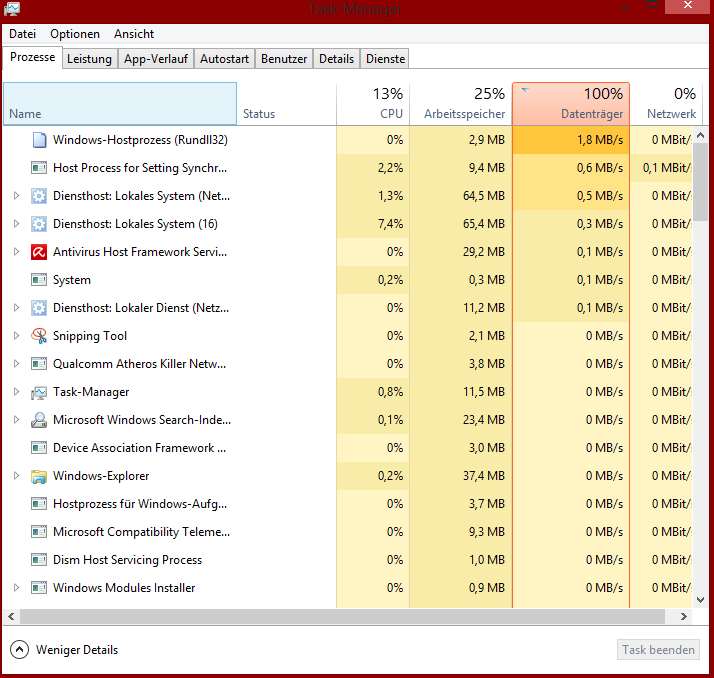Click the horizontal scrollbar left arrow
The width and height of the screenshot is (714, 678).
click(x=11, y=617)
